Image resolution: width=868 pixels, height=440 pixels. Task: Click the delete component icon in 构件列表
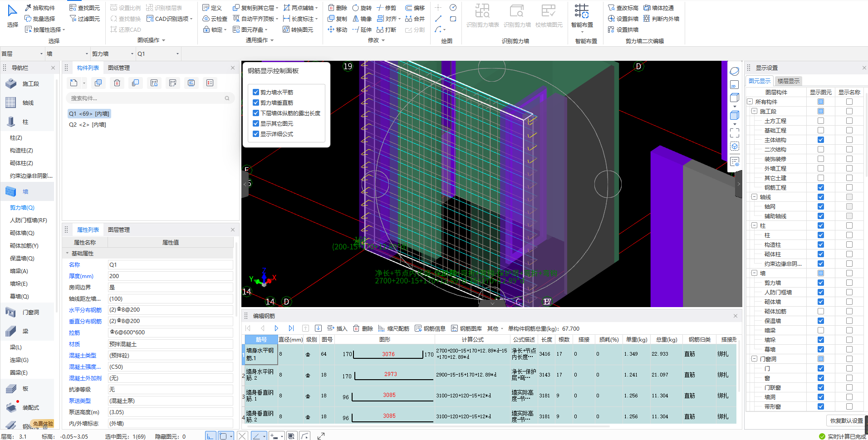tap(117, 83)
